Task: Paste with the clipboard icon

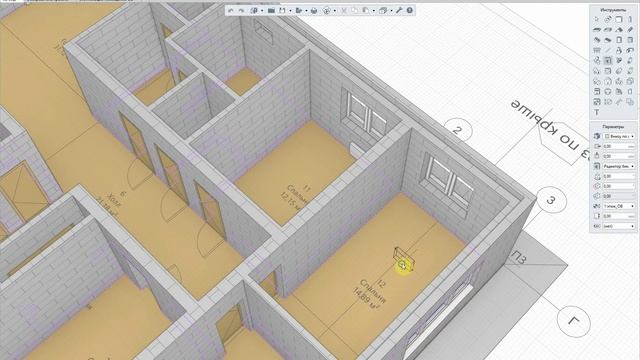Action: click(365, 11)
